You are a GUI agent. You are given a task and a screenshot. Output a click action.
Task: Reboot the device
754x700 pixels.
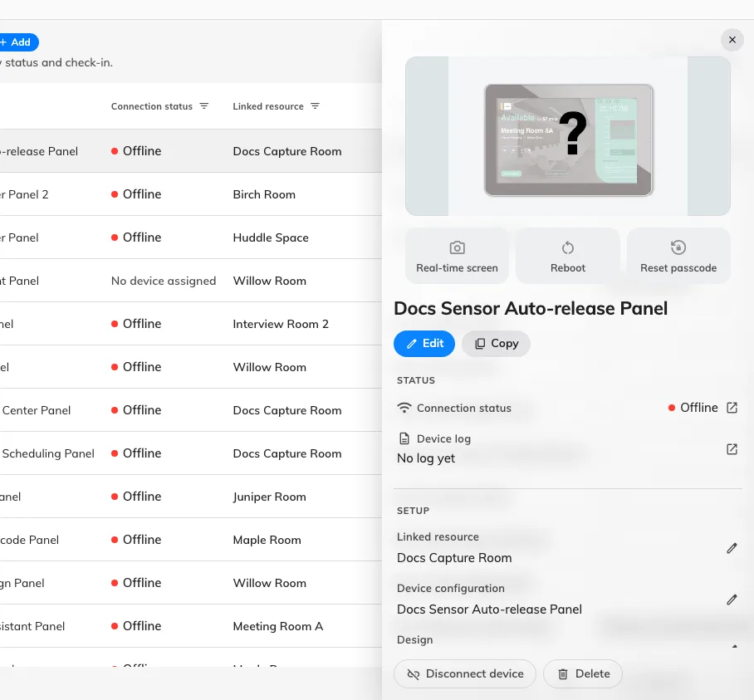point(568,257)
